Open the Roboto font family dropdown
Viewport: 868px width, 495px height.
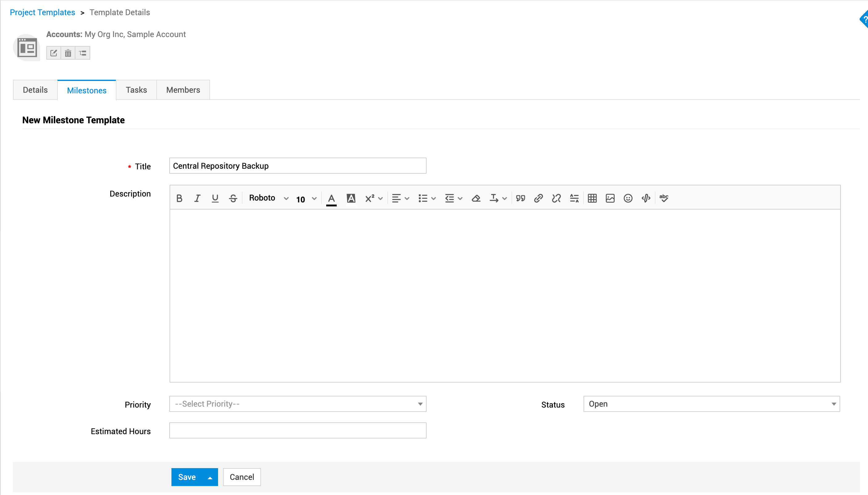tap(268, 198)
